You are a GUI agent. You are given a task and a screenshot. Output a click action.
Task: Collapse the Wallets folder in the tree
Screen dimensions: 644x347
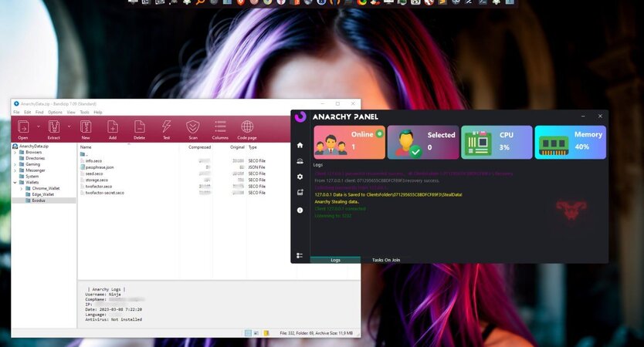(15, 182)
